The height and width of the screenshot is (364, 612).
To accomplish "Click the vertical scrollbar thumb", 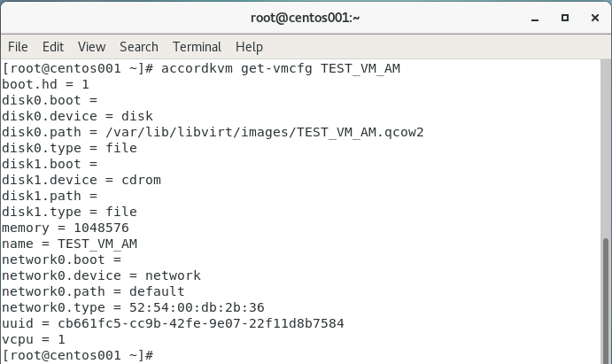I will 606,298.
